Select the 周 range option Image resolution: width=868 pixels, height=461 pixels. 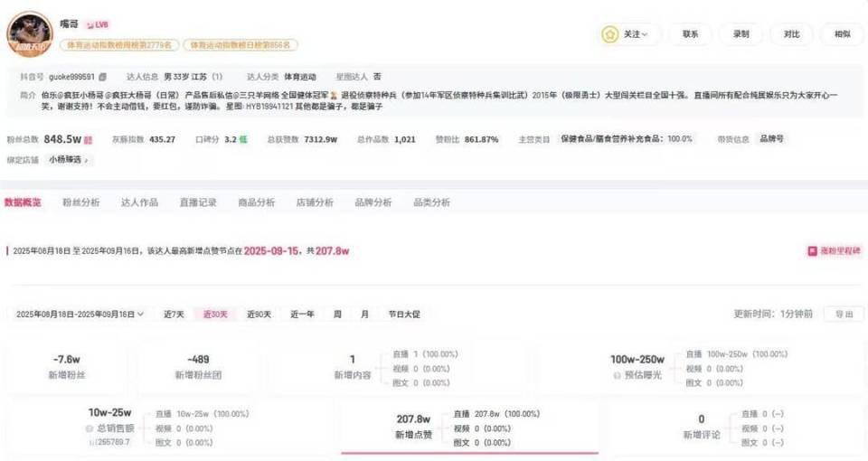coord(337,315)
